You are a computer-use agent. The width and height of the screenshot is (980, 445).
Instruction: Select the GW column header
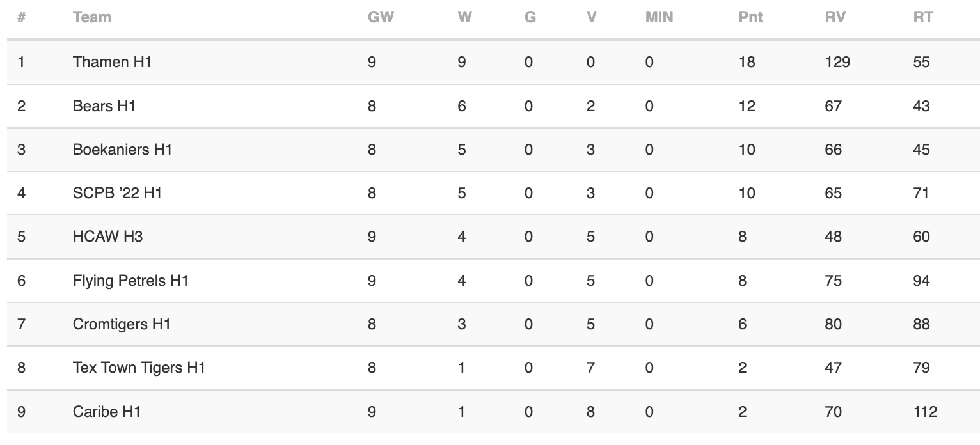381,17
